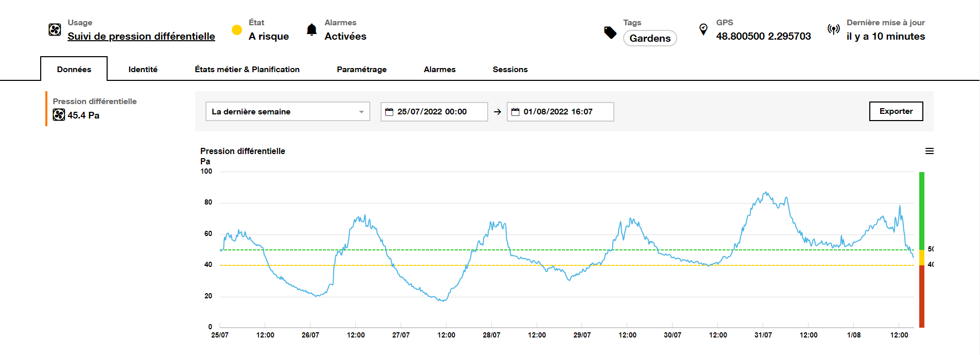Image resolution: width=980 pixels, height=355 pixels.
Task: Switch to the Identité tab
Action: (143, 70)
